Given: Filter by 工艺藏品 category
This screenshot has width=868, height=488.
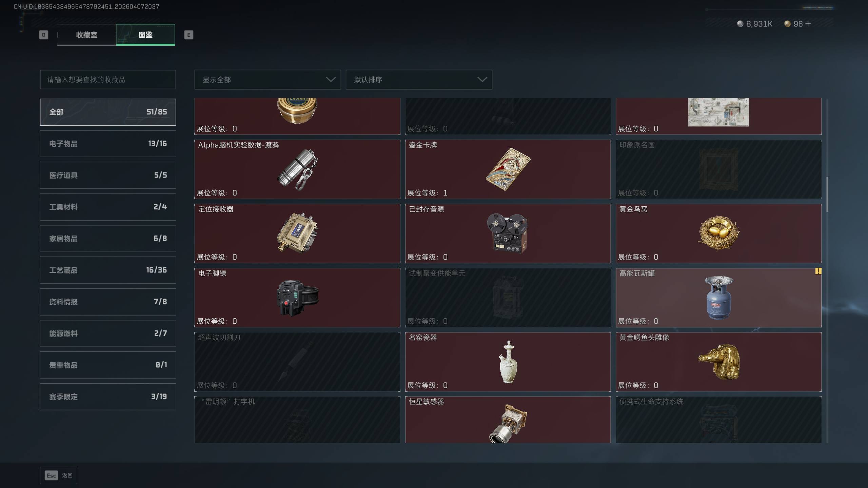Looking at the screenshot, I should 108,270.
